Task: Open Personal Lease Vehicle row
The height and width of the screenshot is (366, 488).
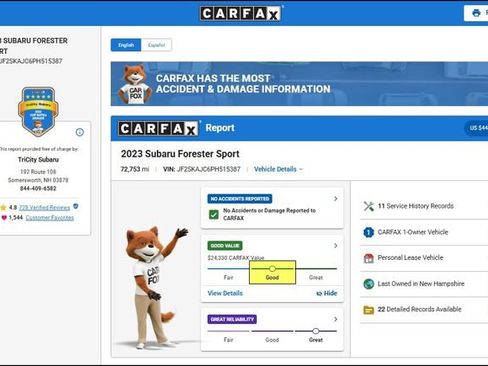Action: coord(424,258)
